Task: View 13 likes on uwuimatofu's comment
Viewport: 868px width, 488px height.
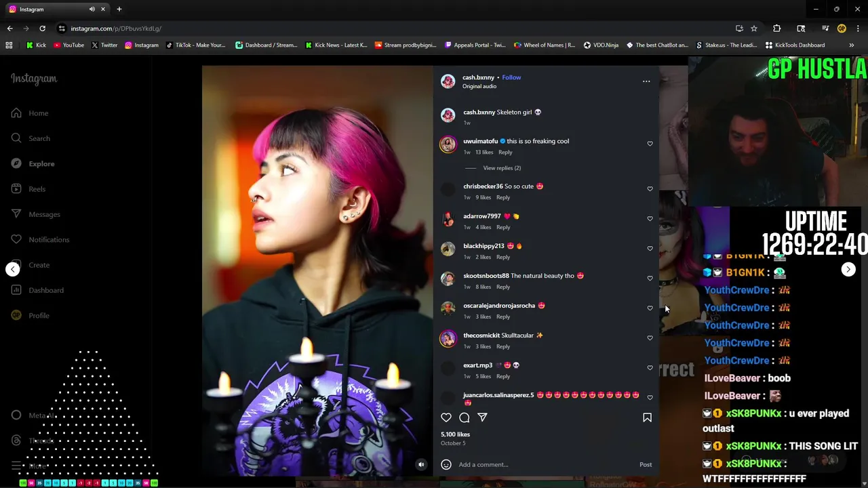Action: tap(484, 152)
